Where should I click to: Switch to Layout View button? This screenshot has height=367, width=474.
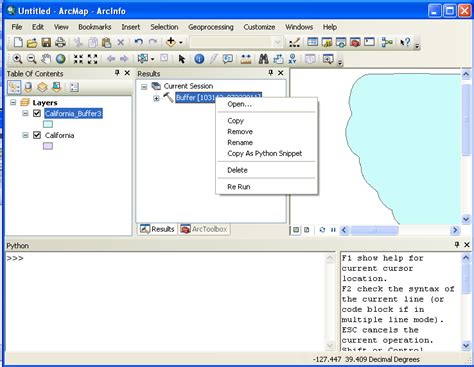[306, 230]
